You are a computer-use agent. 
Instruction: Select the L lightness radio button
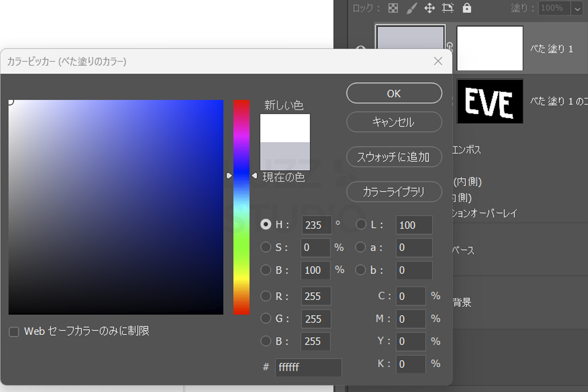[x=361, y=224]
